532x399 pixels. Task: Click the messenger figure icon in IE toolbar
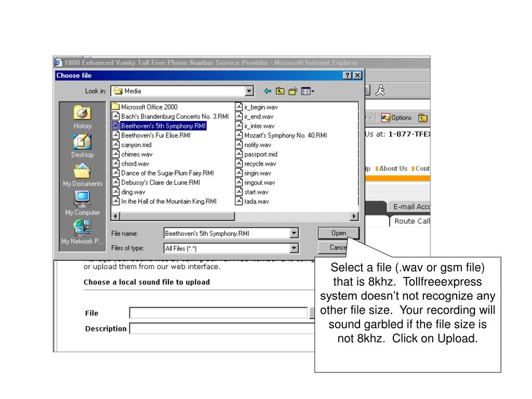(380, 90)
